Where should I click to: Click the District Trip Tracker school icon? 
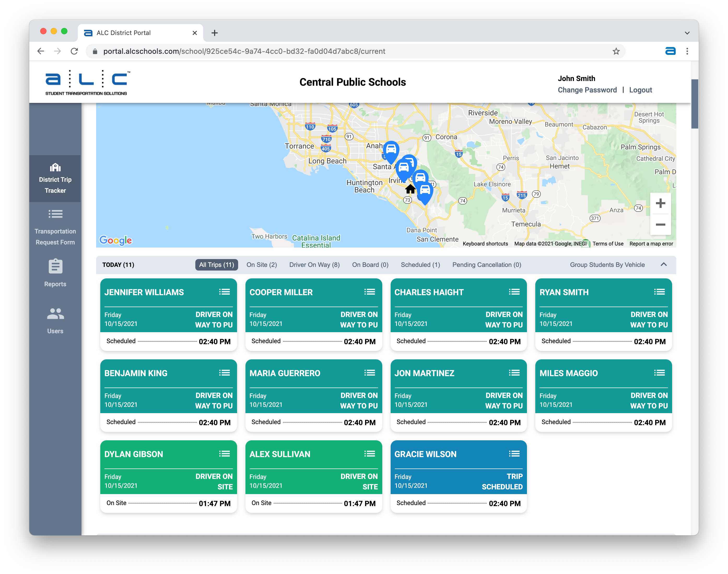point(55,167)
